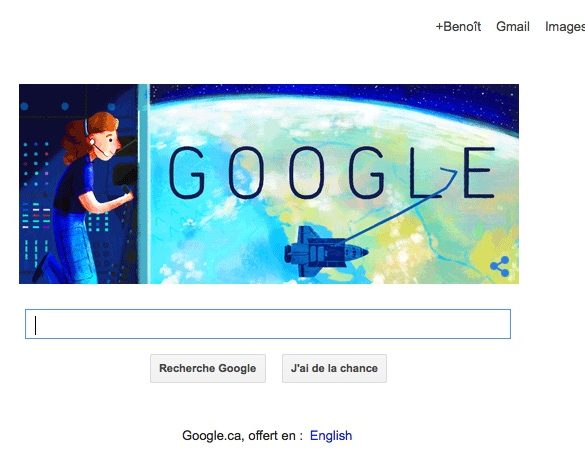585x470 pixels.
Task: Open the +Benoît profile link
Action: tap(458, 26)
